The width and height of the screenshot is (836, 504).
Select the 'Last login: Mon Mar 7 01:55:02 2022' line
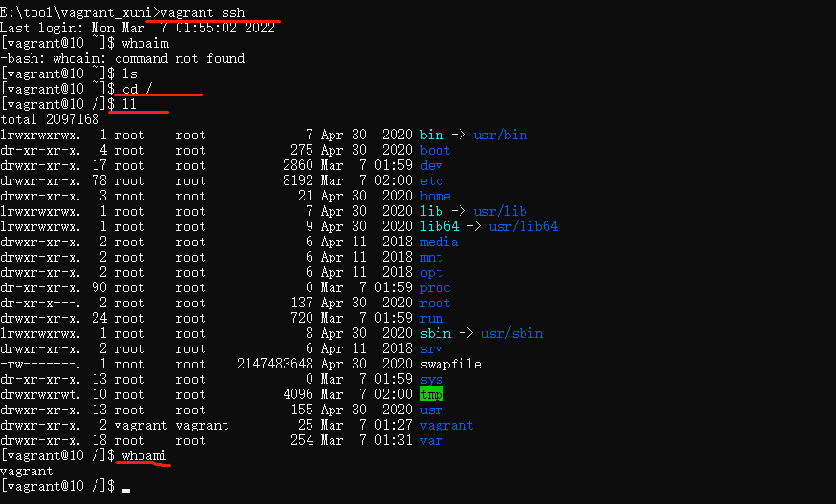(x=138, y=28)
